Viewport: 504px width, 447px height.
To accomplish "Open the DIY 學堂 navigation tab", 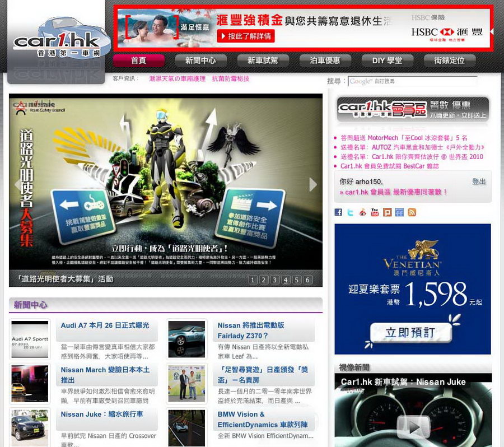I will tap(387, 60).
